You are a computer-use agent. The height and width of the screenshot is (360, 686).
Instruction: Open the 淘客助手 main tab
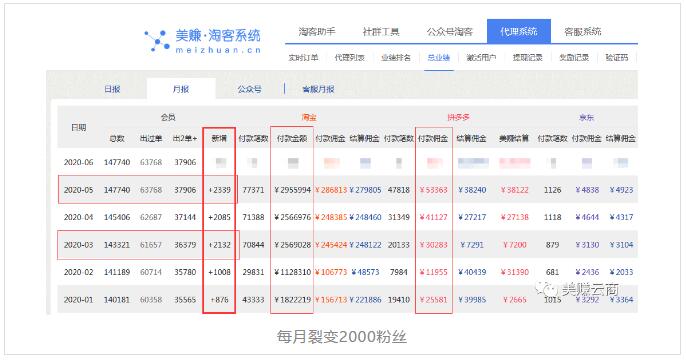click(317, 31)
